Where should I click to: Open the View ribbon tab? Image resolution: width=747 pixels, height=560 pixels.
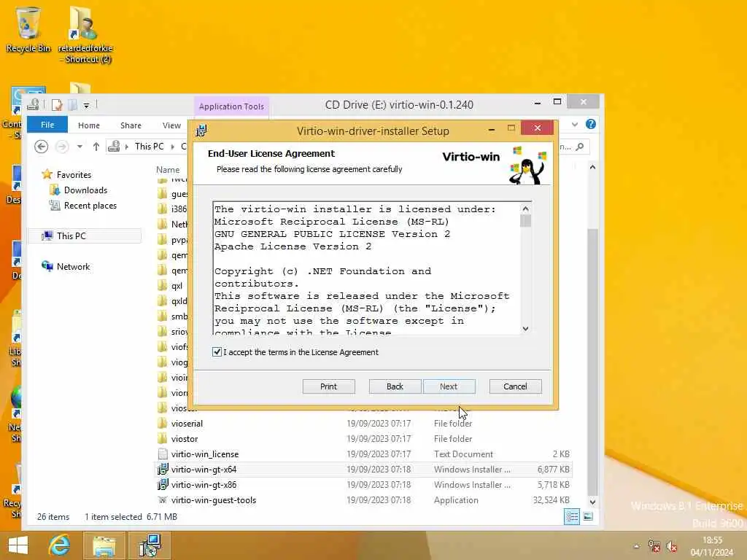click(x=171, y=125)
